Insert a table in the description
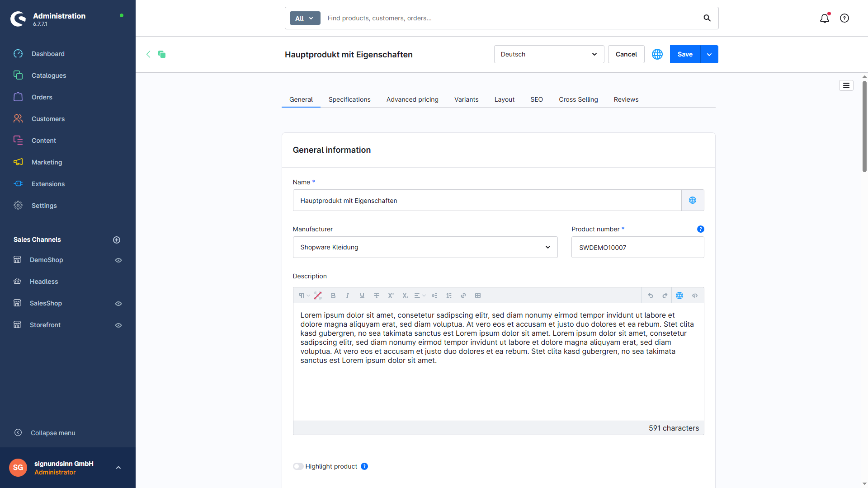This screenshot has height=488, width=868. point(478,296)
